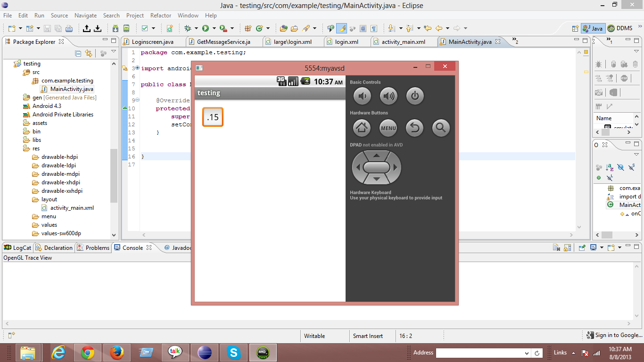Open Back history dropdown arrow
Viewport: 644px width, 362px height.
click(447, 28)
